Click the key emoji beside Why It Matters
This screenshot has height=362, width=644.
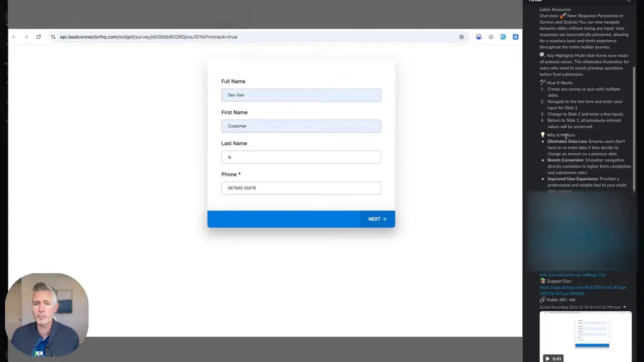coord(542,135)
